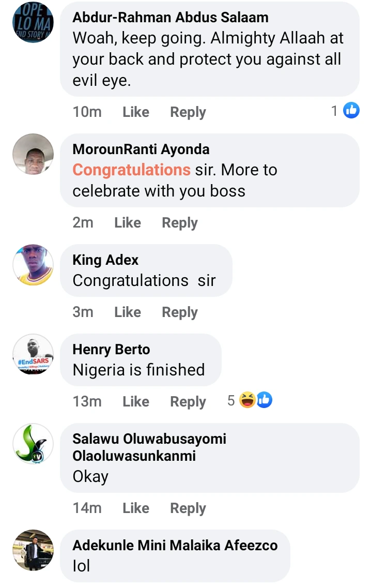Open Abdur-Rahman Abdus Salaam's profile picture

33,22
